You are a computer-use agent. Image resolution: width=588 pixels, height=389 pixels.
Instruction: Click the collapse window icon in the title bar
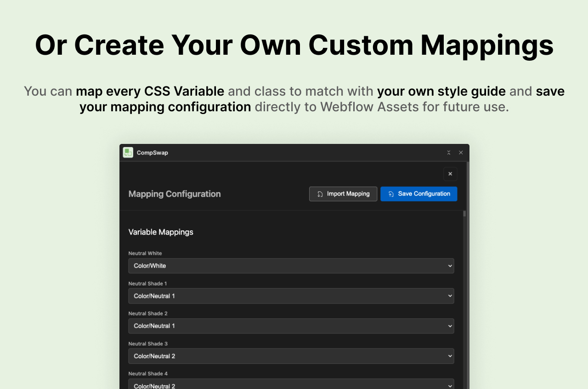coord(448,152)
